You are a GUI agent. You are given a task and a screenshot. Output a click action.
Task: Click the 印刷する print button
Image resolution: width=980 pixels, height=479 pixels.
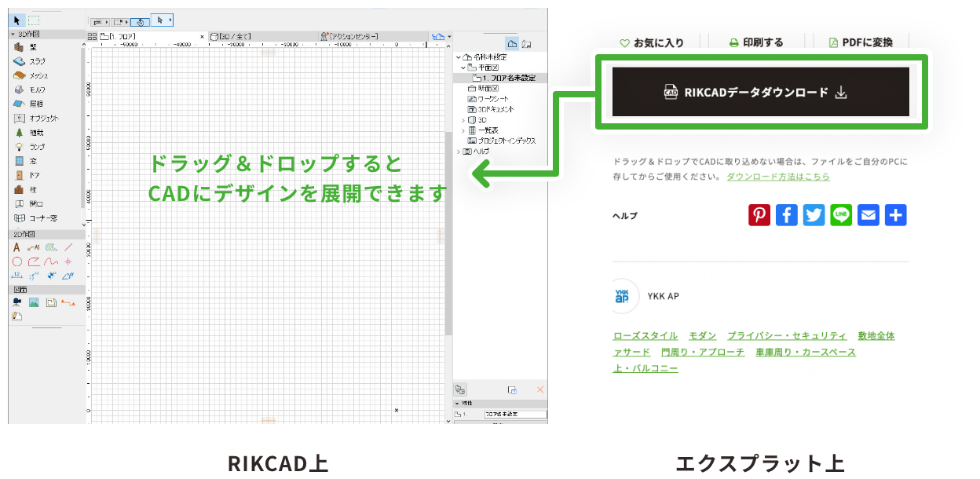pyautogui.click(x=756, y=42)
